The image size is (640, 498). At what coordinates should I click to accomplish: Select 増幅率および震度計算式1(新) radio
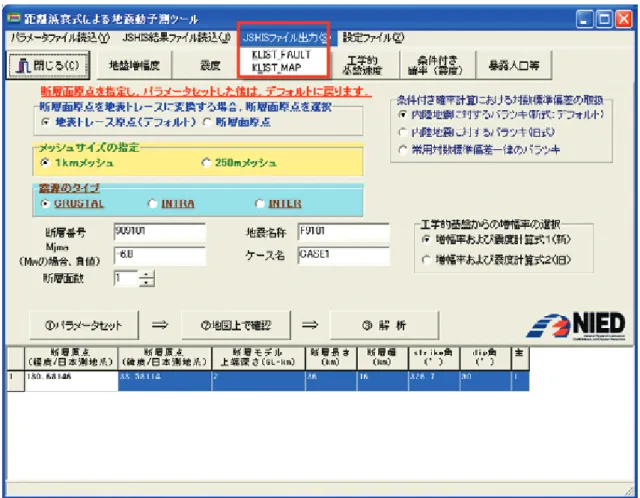tap(426, 239)
